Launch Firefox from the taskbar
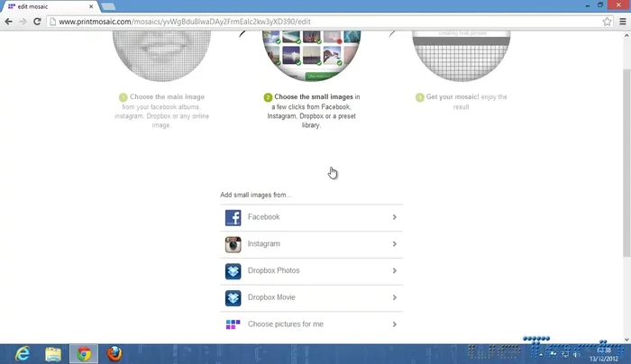 114,353
